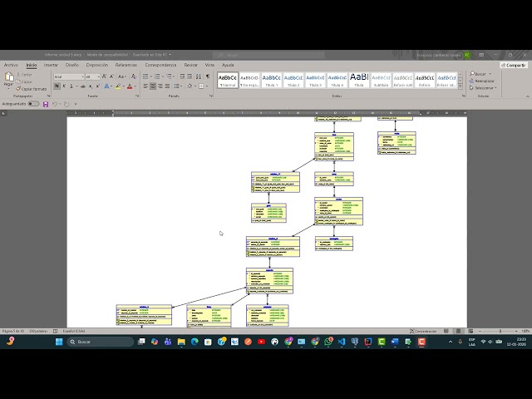Click the taskbar Buscar search box
The image size is (532, 399).
(x=101, y=342)
